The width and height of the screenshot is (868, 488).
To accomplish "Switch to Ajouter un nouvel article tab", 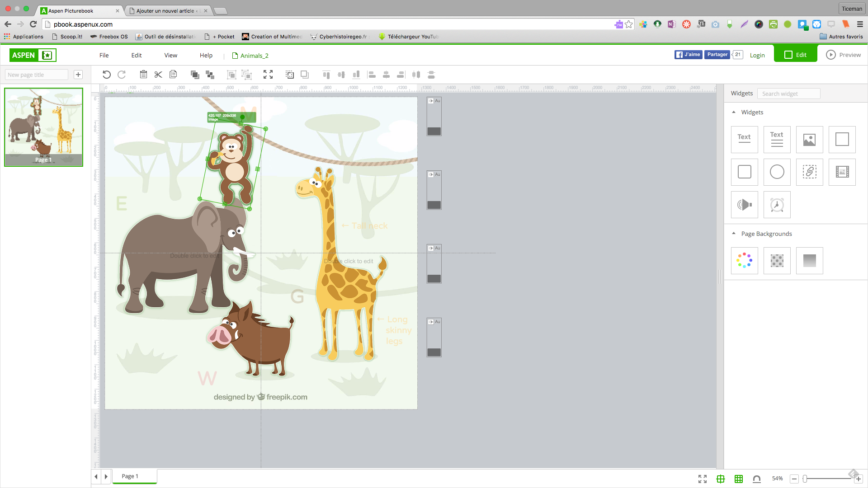I will (167, 10).
